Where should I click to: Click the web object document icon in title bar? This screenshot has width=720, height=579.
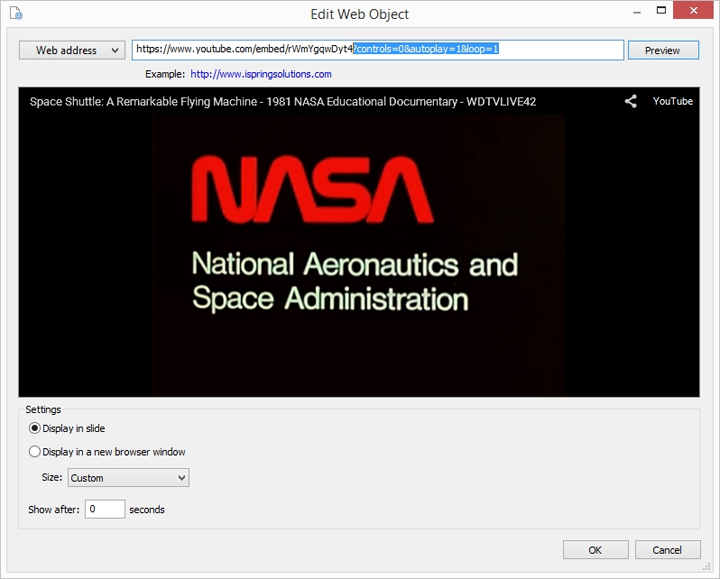click(16, 13)
